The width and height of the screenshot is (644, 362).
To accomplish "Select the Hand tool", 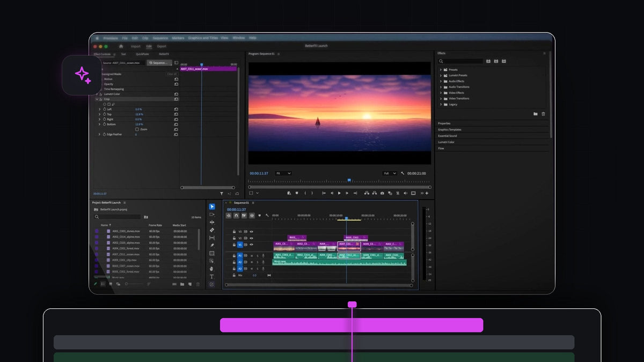I will (x=212, y=269).
